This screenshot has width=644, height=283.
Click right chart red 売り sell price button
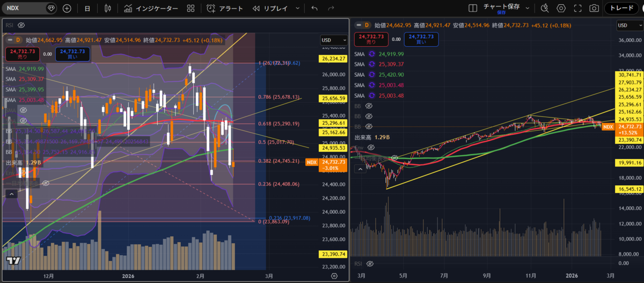[371, 39]
